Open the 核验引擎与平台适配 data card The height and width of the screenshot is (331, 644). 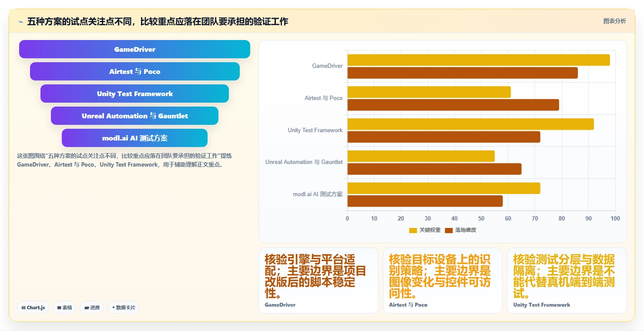point(319,281)
